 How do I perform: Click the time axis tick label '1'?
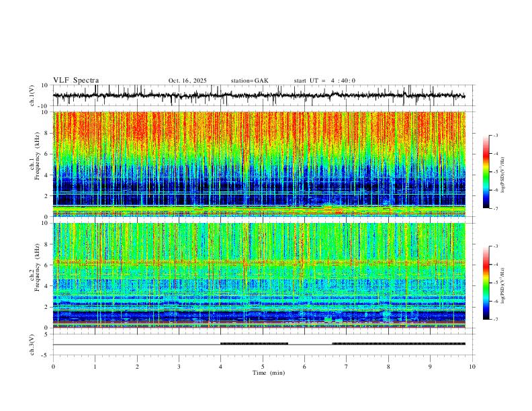click(95, 367)
